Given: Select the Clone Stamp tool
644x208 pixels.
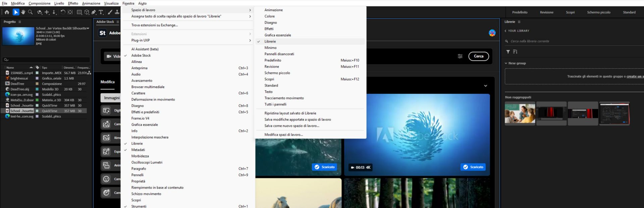Looking at the screenshot, I should point(117,12).
